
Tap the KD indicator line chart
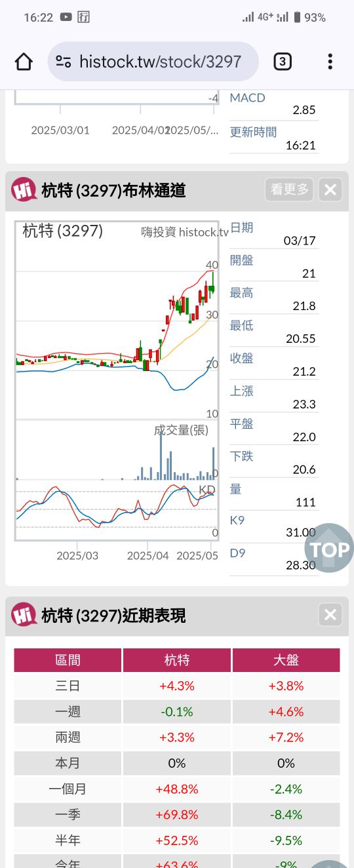[117, 510]
